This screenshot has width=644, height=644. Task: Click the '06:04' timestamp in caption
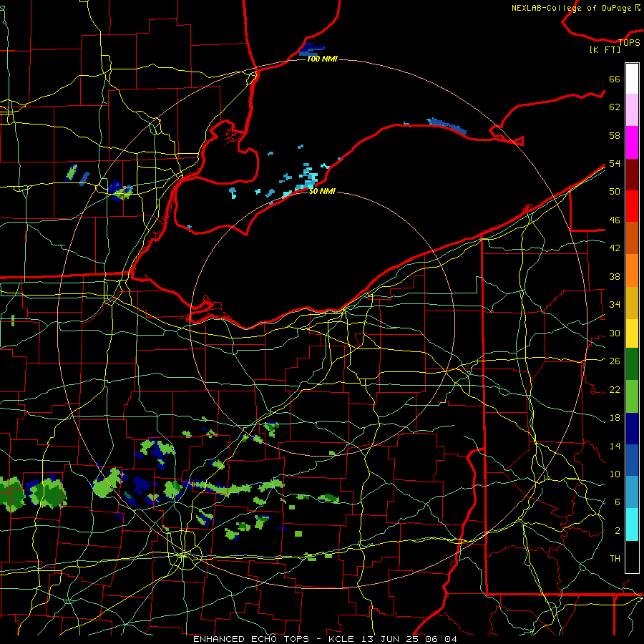(x=441, y=639)
